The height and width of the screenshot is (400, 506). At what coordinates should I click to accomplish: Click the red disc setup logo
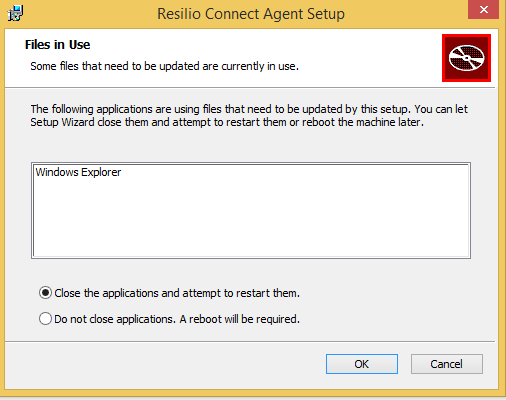[466, 58]
